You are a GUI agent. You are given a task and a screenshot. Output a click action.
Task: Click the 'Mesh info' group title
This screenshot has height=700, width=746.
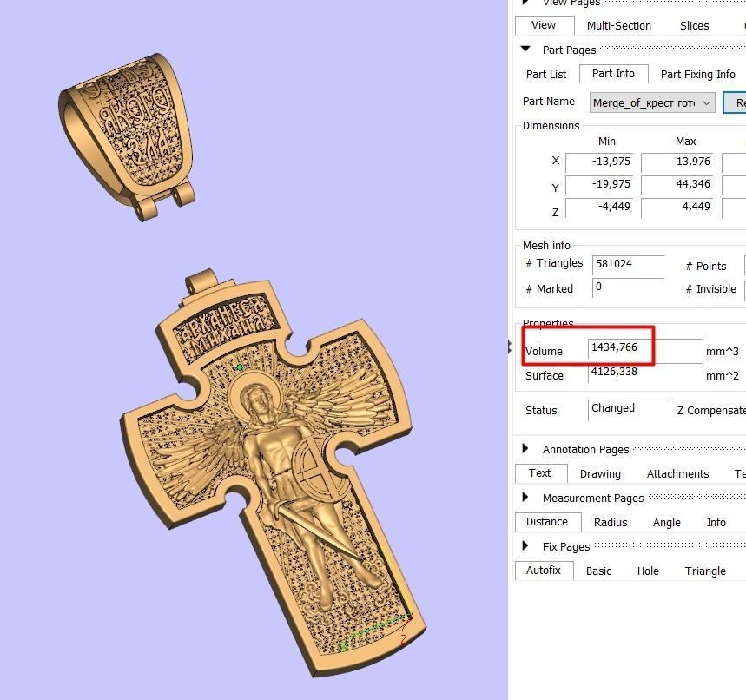point(546,246)
